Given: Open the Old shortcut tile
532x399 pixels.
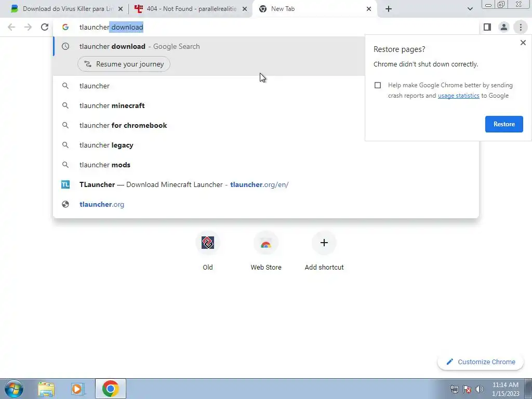Looking at the screenshot, I should pyautogui.click(x=208, y=251).
